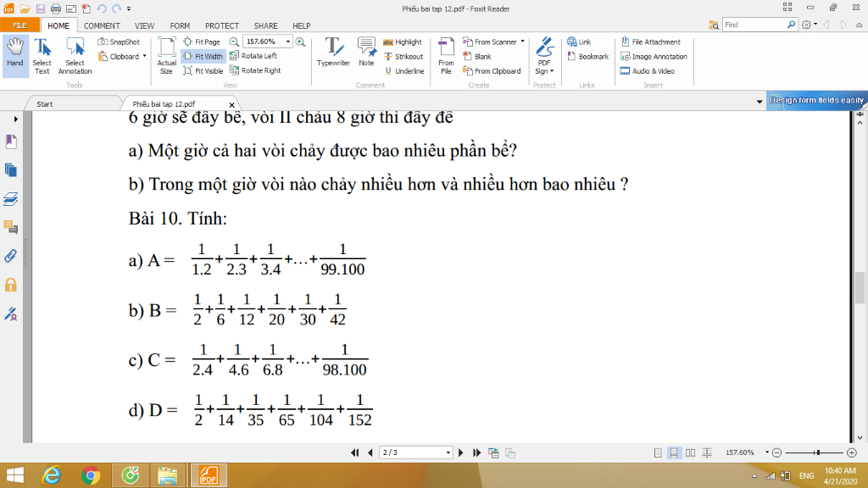This screenshot has width=868, height=488.
Task: Open the Comments side panel
Action: tap(10, 227)
